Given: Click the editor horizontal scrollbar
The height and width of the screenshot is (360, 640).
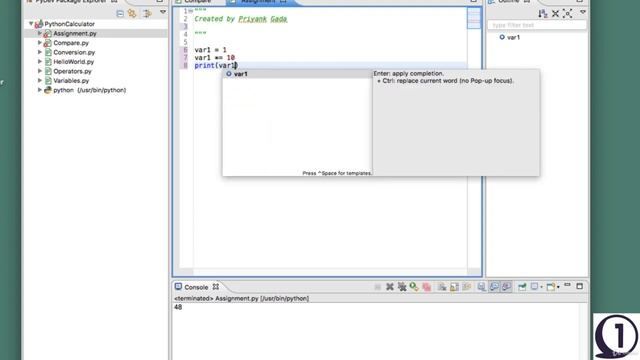Looking at the screenshot, I should (331, 272).
